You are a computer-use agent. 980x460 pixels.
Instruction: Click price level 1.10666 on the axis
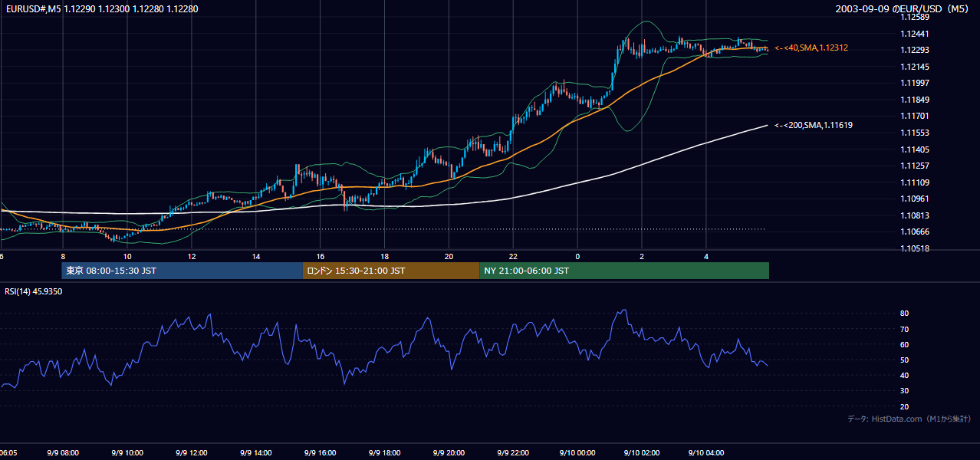tap(915, 232)
